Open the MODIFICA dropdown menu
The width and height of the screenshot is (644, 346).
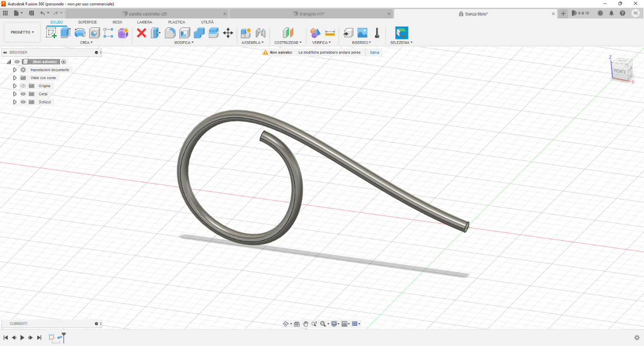point(184,42)
